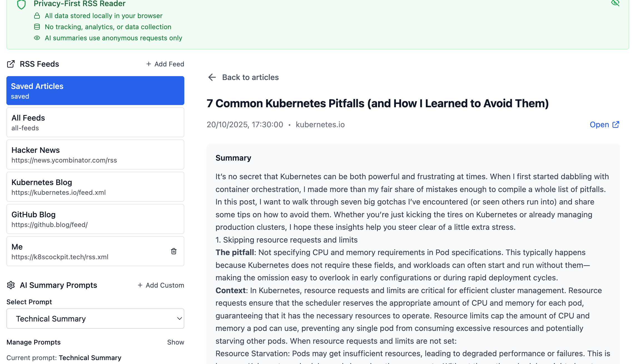Click the gear icon for AI Summary Prompts
The width and height of the screenshot is (640, 364).
click(x=11, y=285)
